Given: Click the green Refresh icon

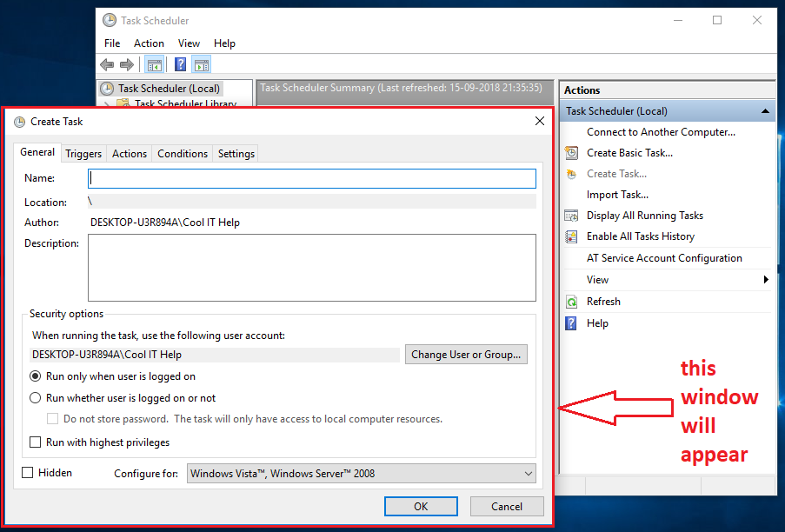Looking at the screenshot, I should (571, 302).
